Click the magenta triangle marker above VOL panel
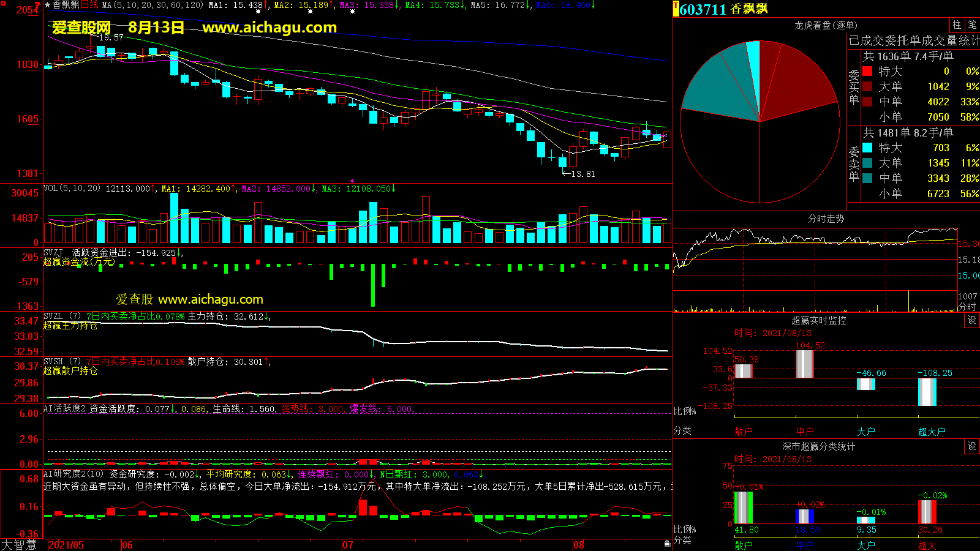Image resolution: width=980 pixels, height=551 pixels. point(352,181)
